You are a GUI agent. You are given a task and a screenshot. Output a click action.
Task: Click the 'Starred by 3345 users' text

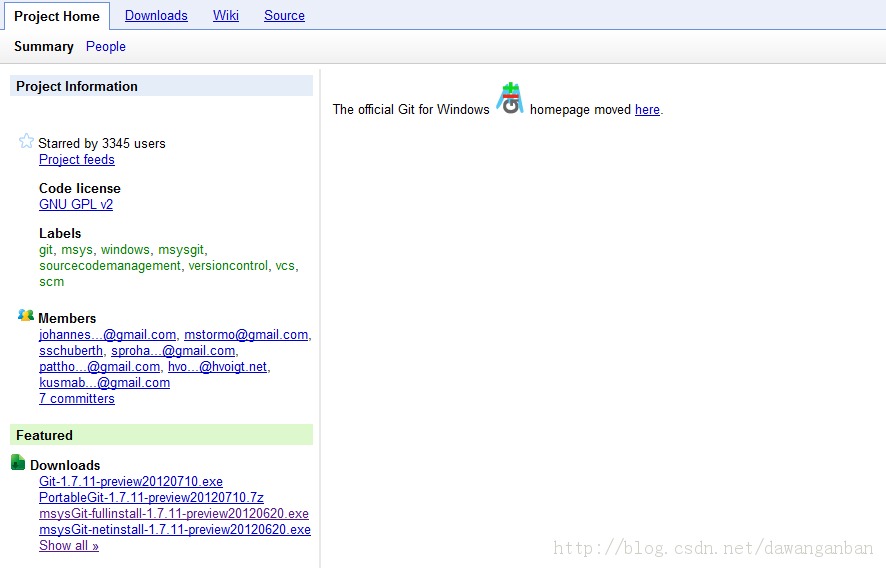click(102, 144)
